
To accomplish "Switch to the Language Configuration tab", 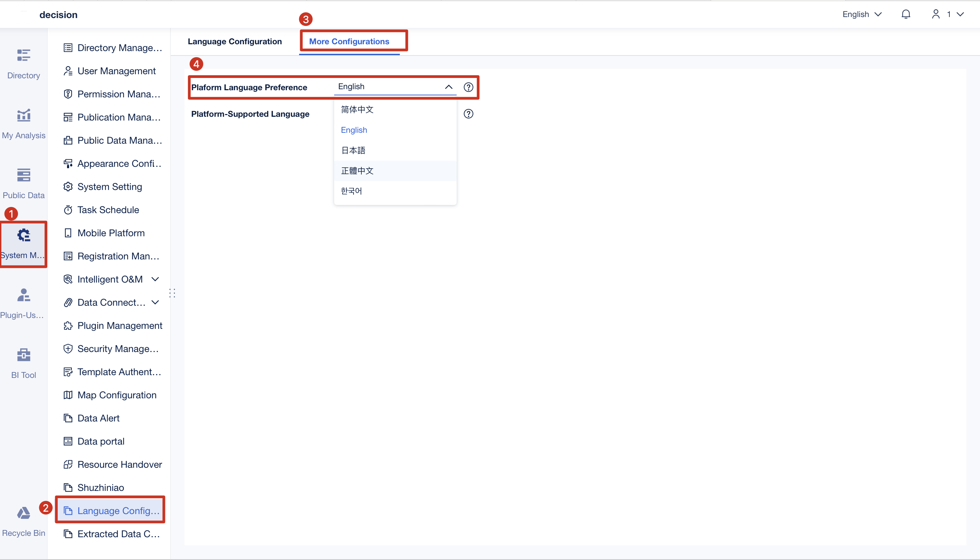I will point(234,42).
